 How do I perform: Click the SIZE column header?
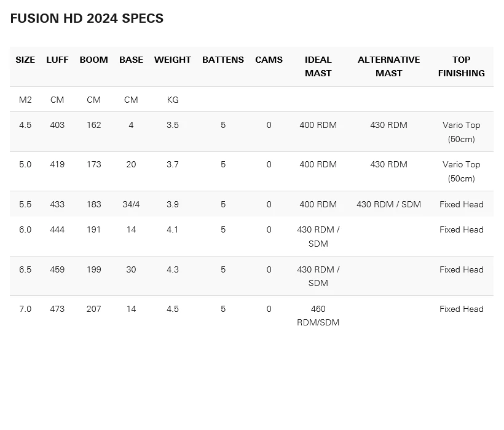(25, 60)
